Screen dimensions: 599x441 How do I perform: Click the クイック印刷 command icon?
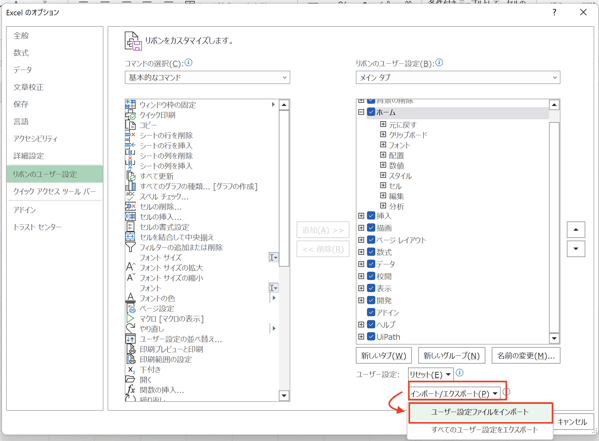pos(131,115)
